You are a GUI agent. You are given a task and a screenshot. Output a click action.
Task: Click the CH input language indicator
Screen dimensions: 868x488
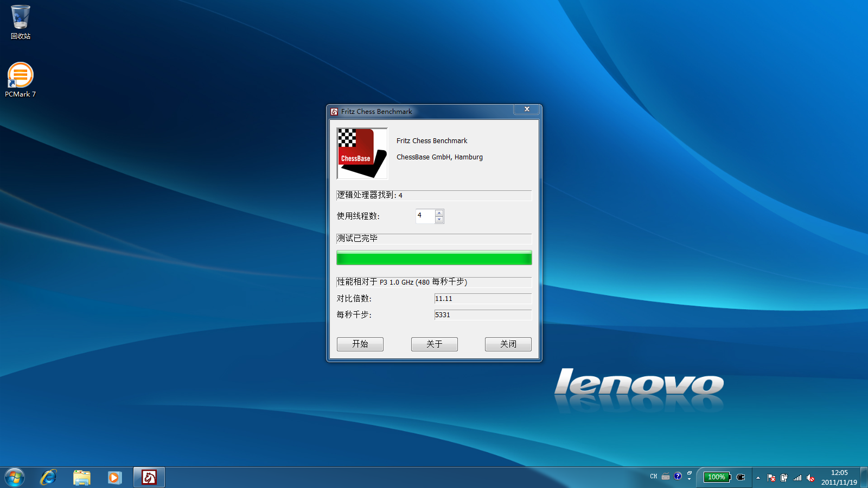click(x=654, y=477)
